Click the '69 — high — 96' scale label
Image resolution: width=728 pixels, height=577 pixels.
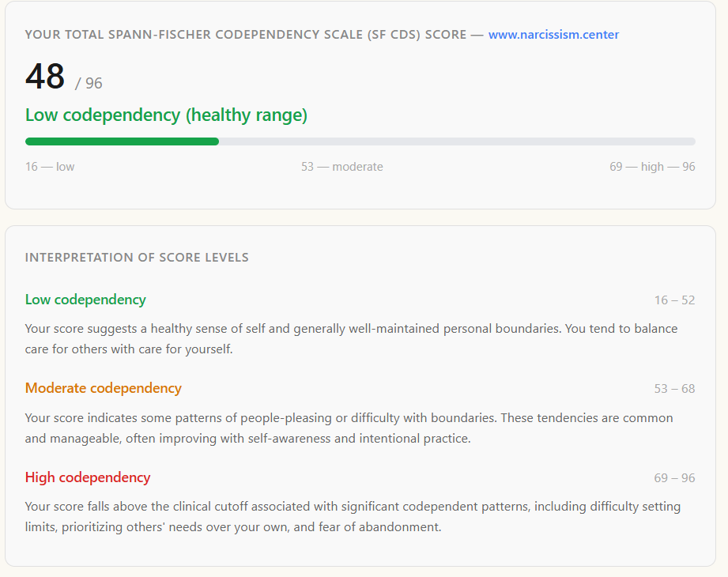coord(652,167)
